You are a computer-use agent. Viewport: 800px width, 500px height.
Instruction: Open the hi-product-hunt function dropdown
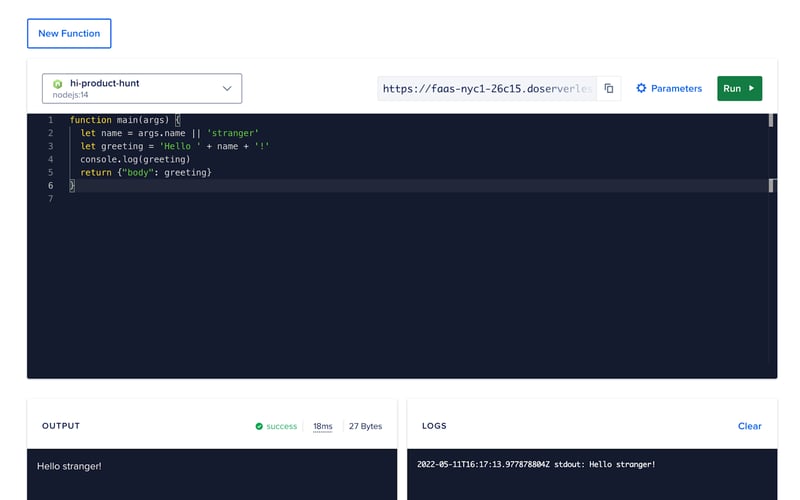click(x=142, y=88)
